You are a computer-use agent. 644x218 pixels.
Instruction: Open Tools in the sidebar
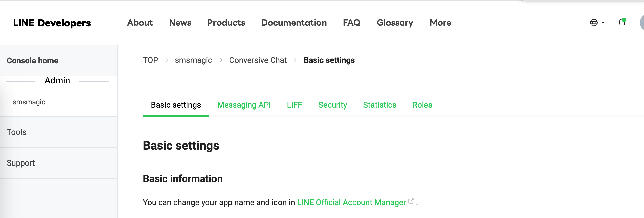pos(59,132)
